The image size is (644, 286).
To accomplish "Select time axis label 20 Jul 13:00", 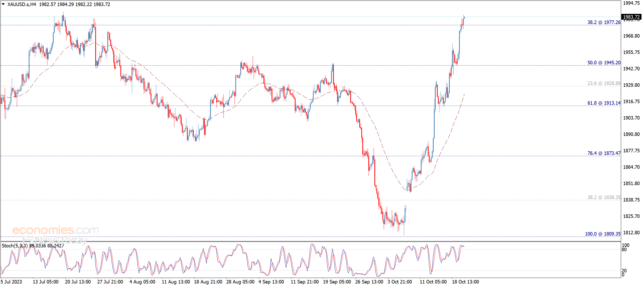I will [78, 282].
